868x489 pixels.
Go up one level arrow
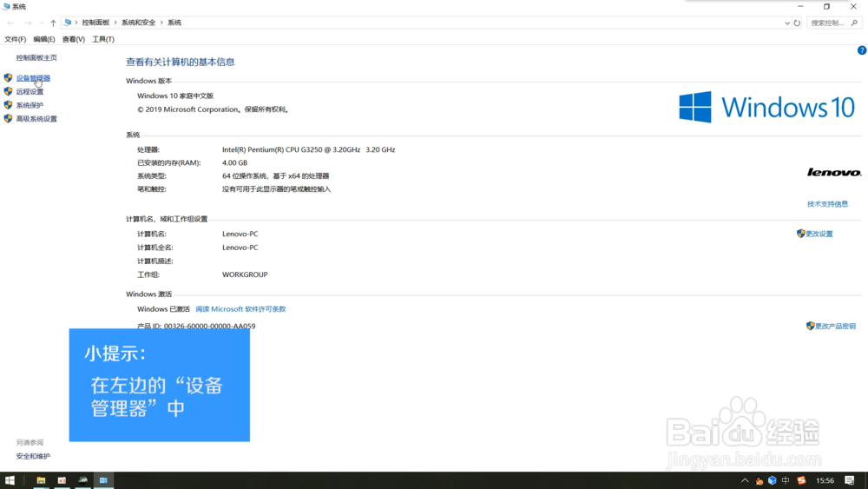click(x=53, y=23)
